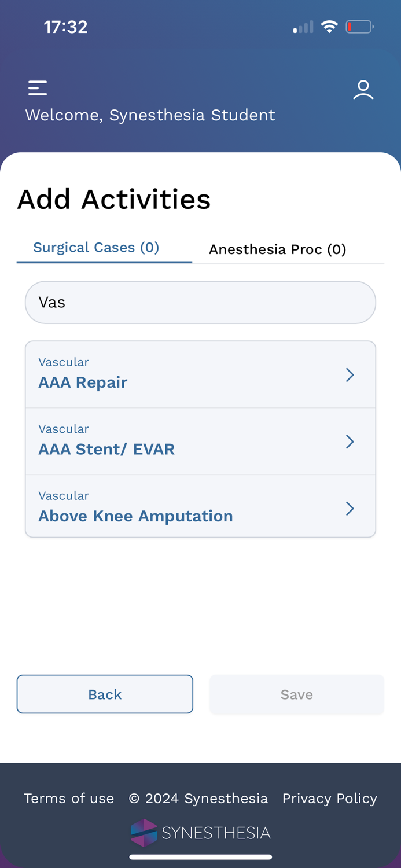Open the user profile icon
The height and width of the screenshot is (868, 401).
click(363, 89)
